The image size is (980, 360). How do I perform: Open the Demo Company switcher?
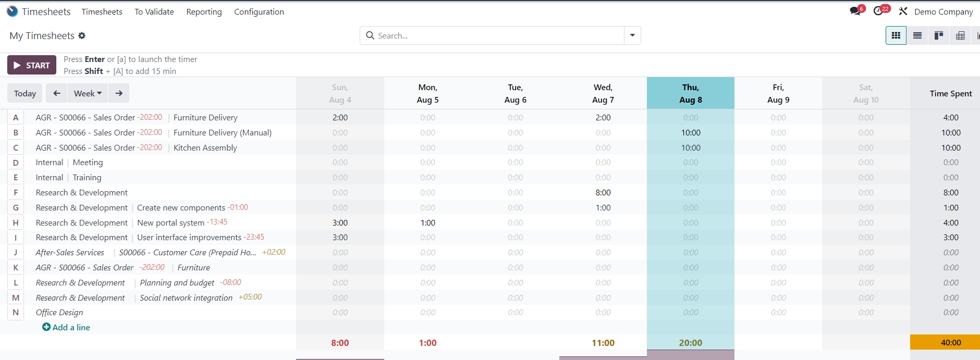[943, 11]
